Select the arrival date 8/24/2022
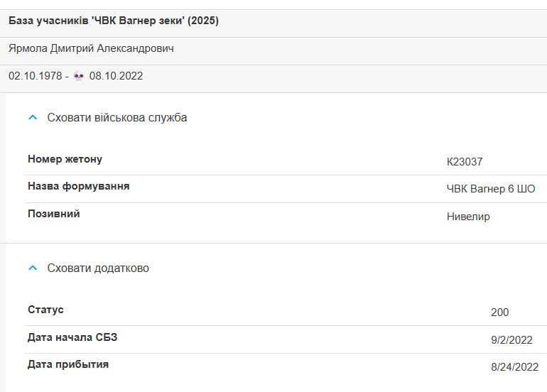The image size is (547, 392). (x=515, y=367)
